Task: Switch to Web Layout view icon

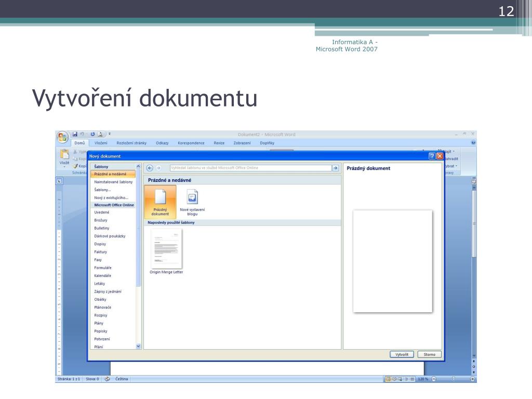Action: [x=400, y=379]
